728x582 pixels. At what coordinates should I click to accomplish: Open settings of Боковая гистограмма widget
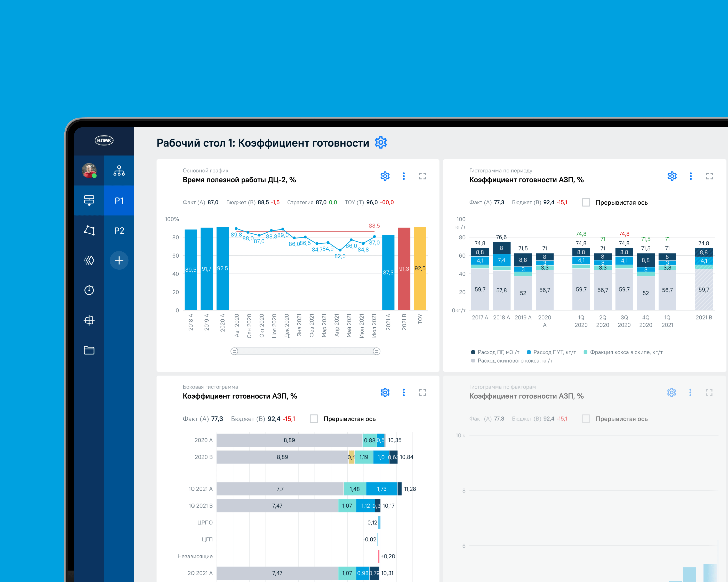385,392
